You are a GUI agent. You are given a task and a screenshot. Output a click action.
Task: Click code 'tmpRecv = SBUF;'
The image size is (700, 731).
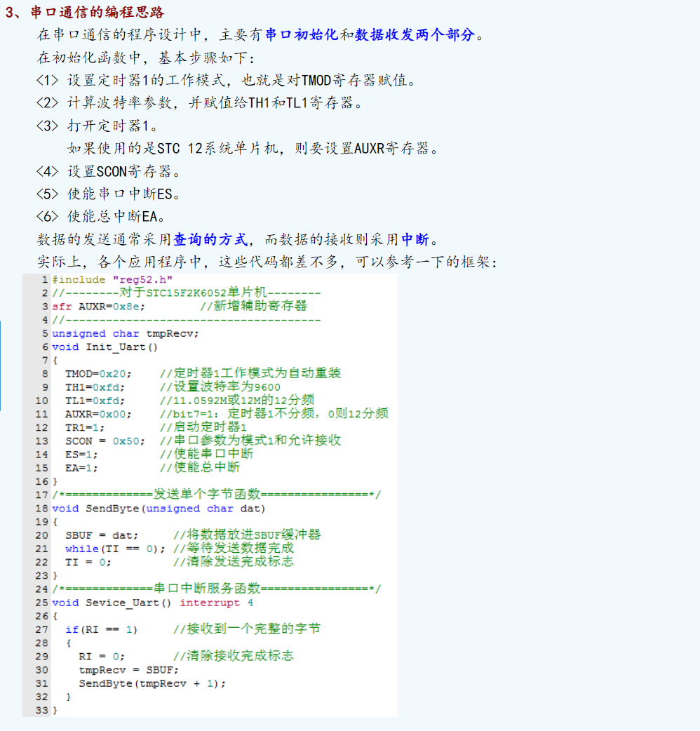(x=128, y=671)
